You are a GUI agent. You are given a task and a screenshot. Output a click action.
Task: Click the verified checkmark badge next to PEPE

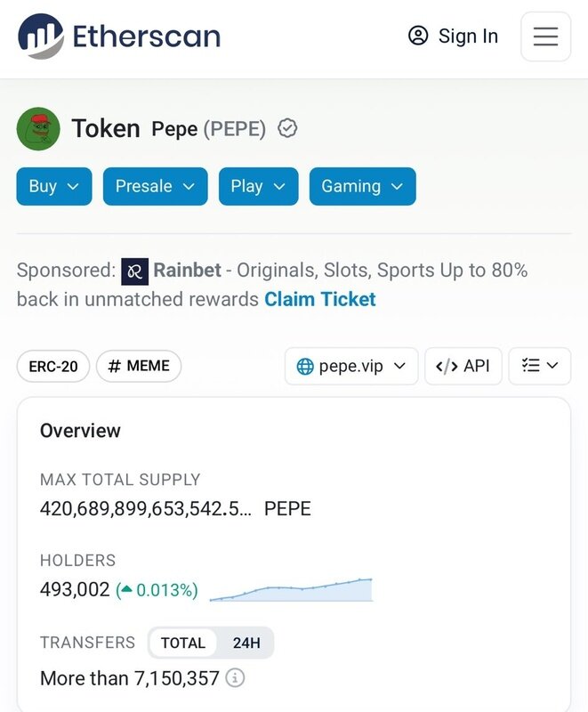tap(287, 129)
